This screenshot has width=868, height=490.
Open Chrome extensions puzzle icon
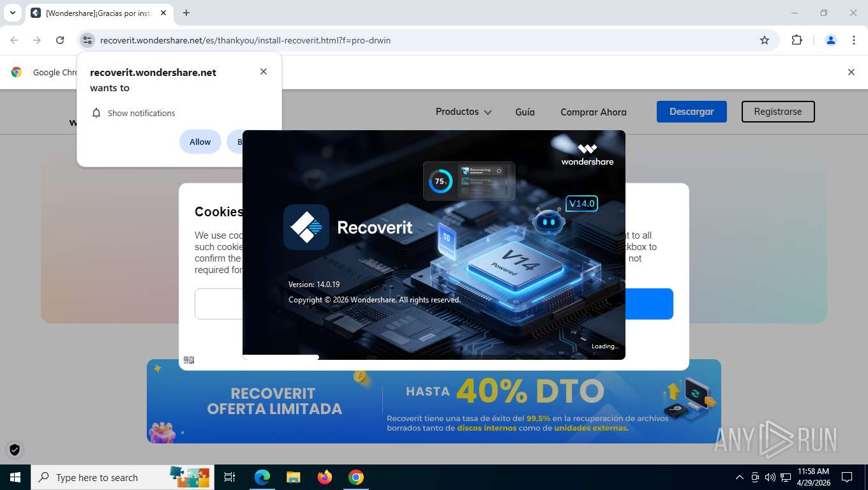click(x=797, y=40)
